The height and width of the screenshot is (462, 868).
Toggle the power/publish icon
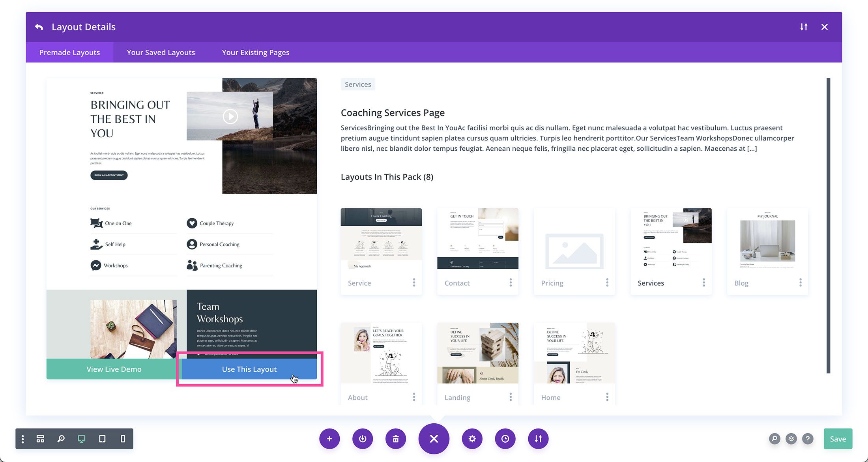(363, 438)
